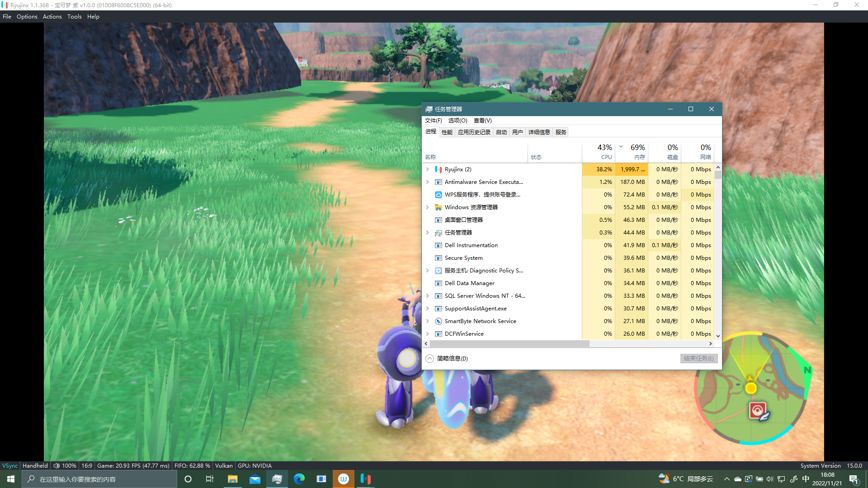
Task: Expand the Ryujinx (2) process group
Action: [x=427, y=169]
